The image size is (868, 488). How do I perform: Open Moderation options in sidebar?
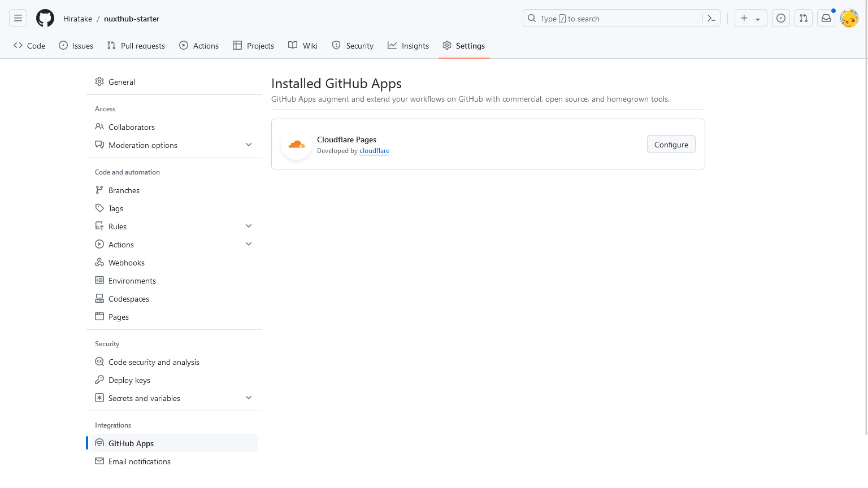coord(174,145)
